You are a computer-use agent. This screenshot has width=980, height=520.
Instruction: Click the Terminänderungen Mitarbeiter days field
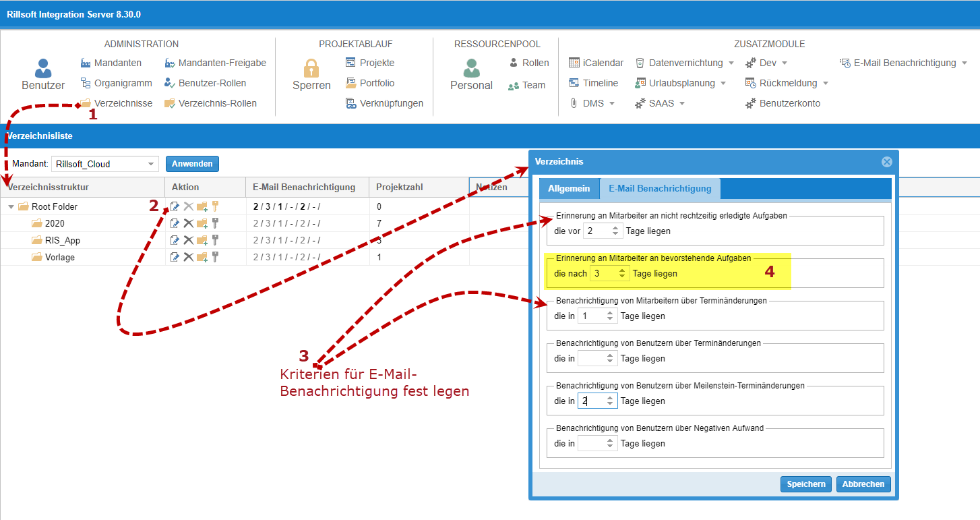[598, 316]
